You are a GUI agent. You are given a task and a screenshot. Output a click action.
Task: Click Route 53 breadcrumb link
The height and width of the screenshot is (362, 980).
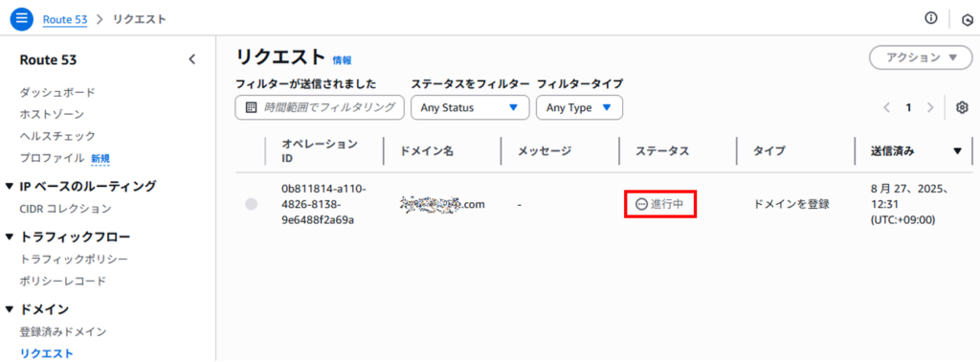coord(64,19)
